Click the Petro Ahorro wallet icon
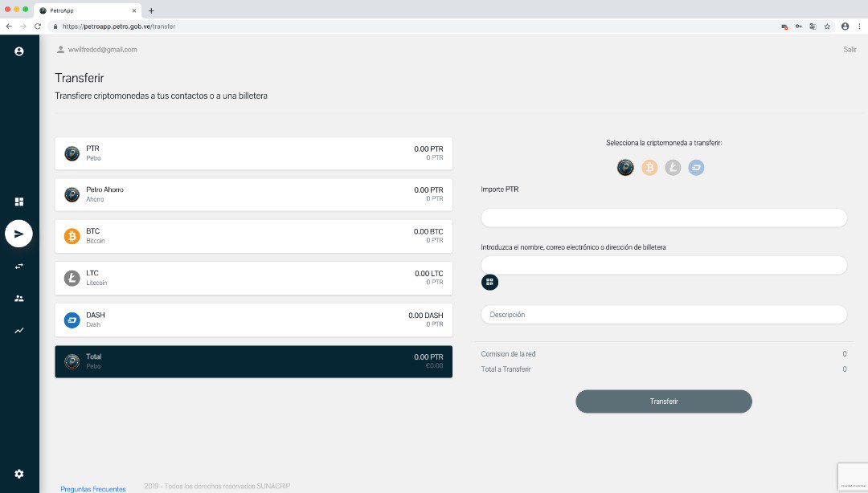This screenshot has height=493, width=868. [x=72, y=194]
